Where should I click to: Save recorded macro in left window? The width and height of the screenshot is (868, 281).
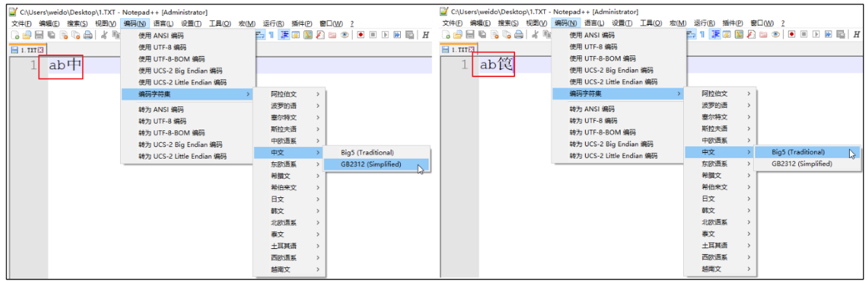[409, 35]
